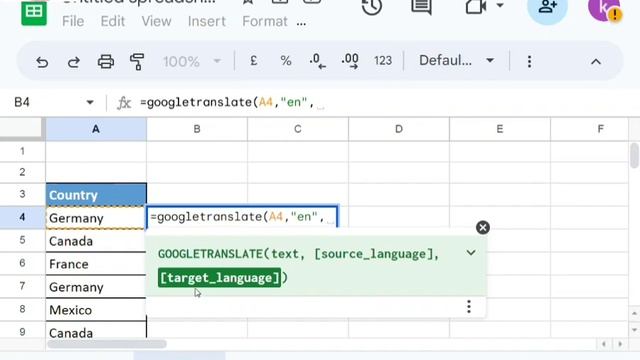Image resolution: width=640 pixels, height=360 pixels.
Task: Select the row 1 header
Action: click(x=22, y=151)
